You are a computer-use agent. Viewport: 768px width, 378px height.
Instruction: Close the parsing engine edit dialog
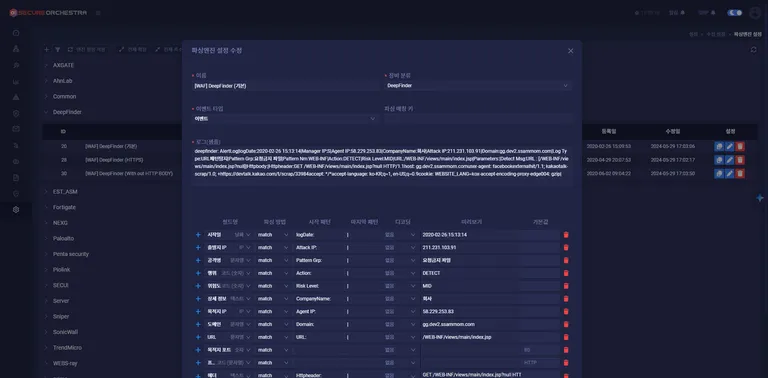570,50
